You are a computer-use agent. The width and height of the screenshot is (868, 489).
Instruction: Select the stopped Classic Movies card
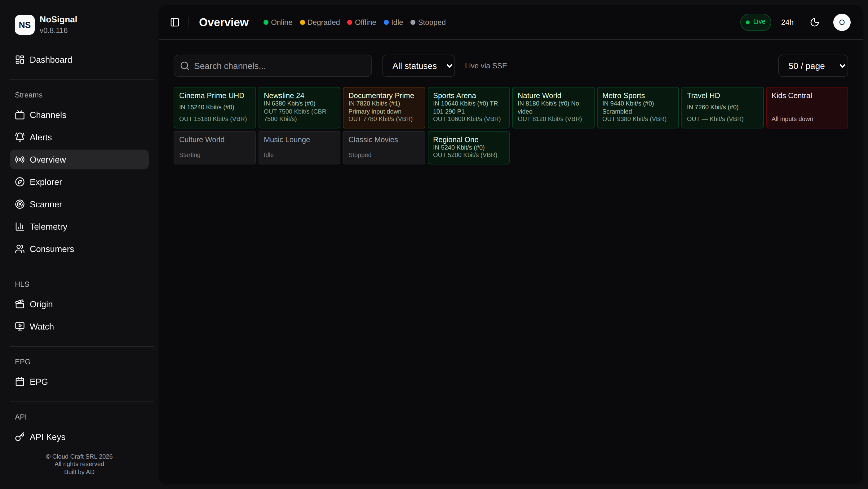(384, 148)
